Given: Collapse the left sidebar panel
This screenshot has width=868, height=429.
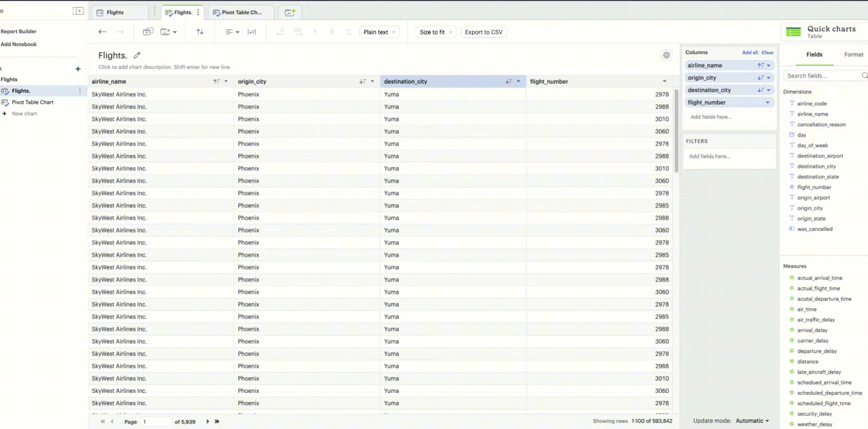Looking at the screenshot, I should [78, 11].
